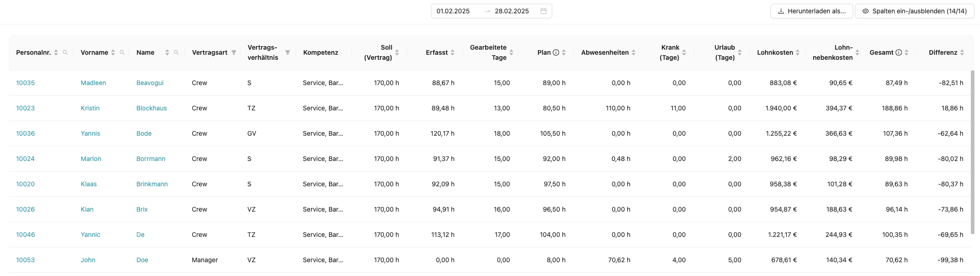Sort by Gearbeitete Tage header
The width and height of the screenshot is (980, 276).
[x=511, y=52]
